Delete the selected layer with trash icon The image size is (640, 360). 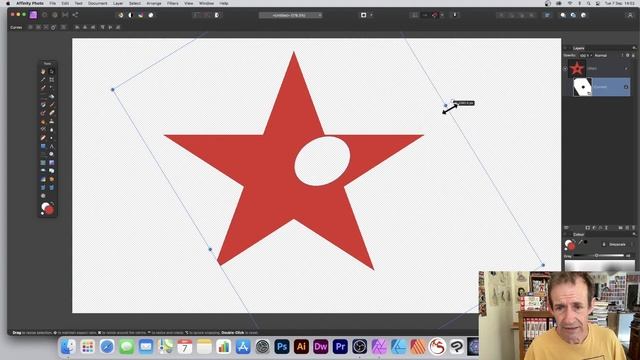633,228
